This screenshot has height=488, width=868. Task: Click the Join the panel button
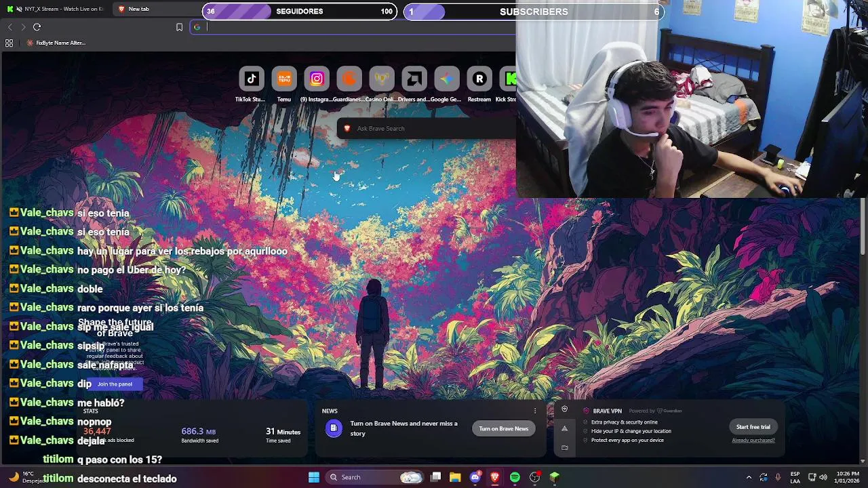coord(115,384)
